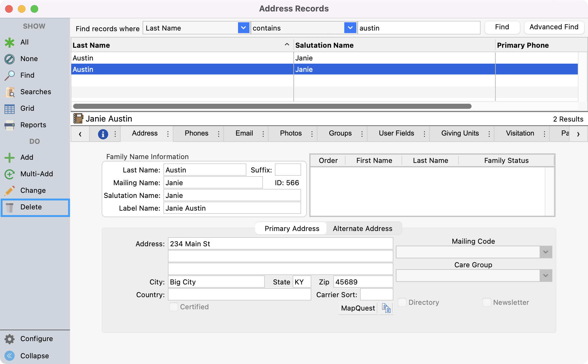Click the horizontal scrollbar under results list

pyautogui.click(x=272, y=106)
